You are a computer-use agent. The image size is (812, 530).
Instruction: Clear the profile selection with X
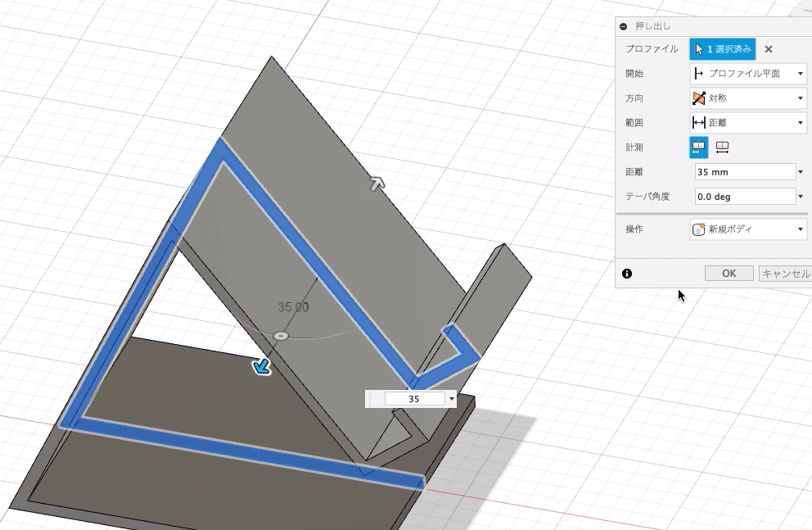[769, 49]
